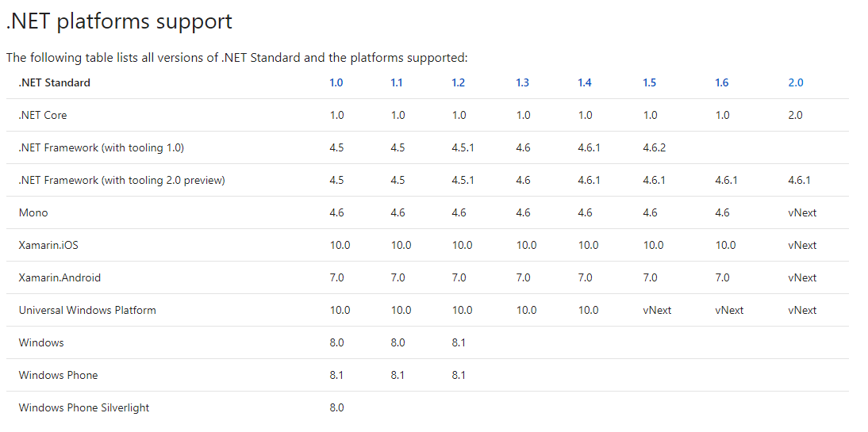Click the ".NET Standard" row header label
Image resolution: width=868 pixels, height=432 pixels.
(x=55, y=82)
